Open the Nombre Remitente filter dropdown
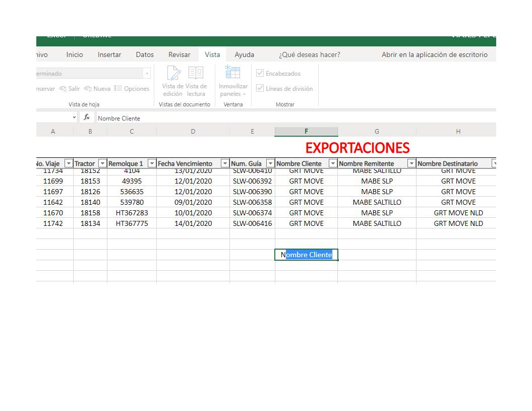The image size is (532, 411). [x=411, y=163]
